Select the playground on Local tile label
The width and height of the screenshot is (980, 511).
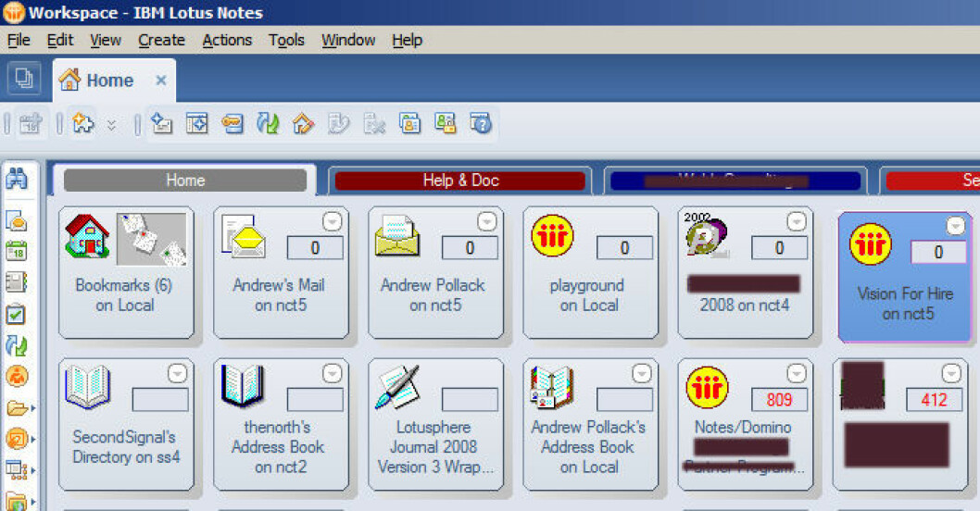pyautogui.click(x=587, y=295)
